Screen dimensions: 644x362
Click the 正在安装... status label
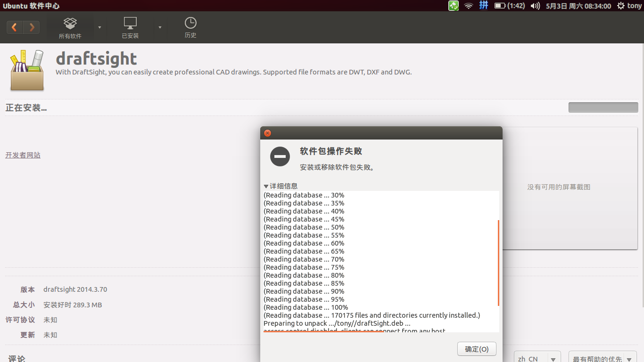(26, 108)
